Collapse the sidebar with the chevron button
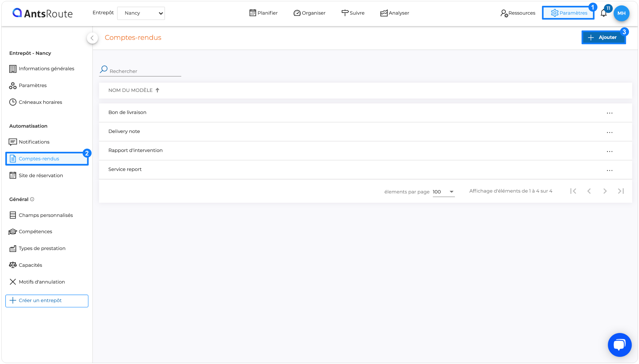Viewport: 639px width, 364px height. point(92,38)
